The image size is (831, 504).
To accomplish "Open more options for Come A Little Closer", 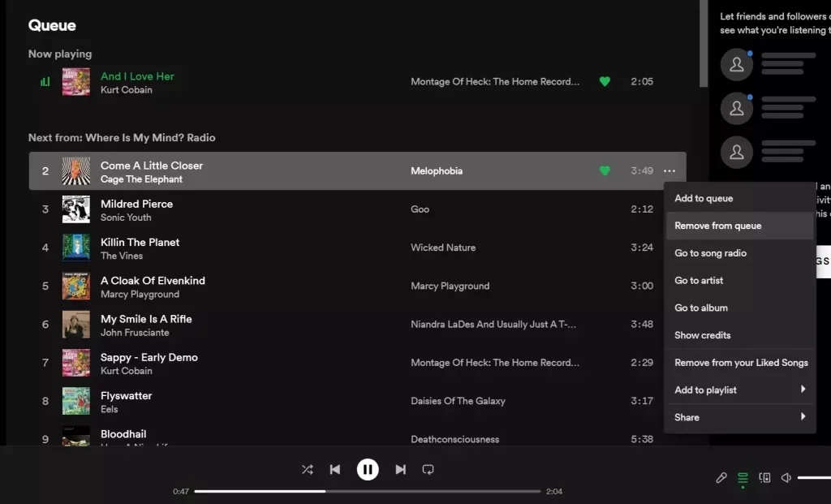I will [670, 170].
